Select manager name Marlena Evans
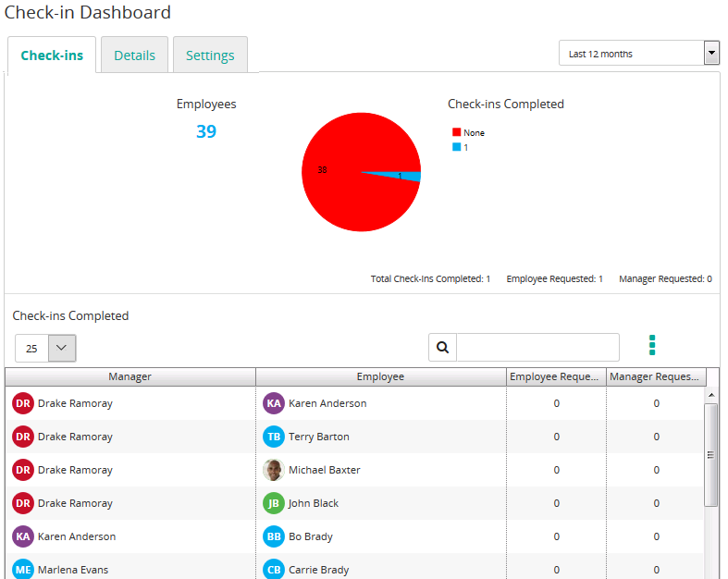Image resolution: width=728 pixels, height=579 pixels. click(73, 570)
